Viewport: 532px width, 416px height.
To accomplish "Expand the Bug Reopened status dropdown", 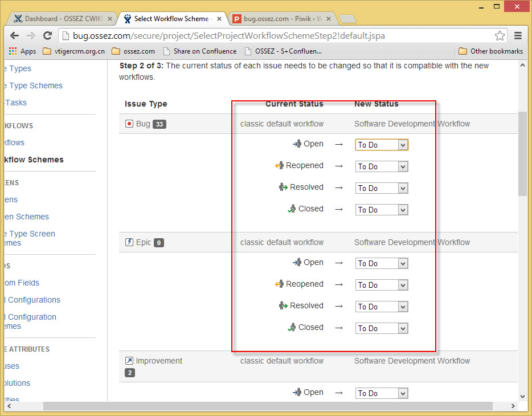I will pyautogui.click(x=382, y=166).
